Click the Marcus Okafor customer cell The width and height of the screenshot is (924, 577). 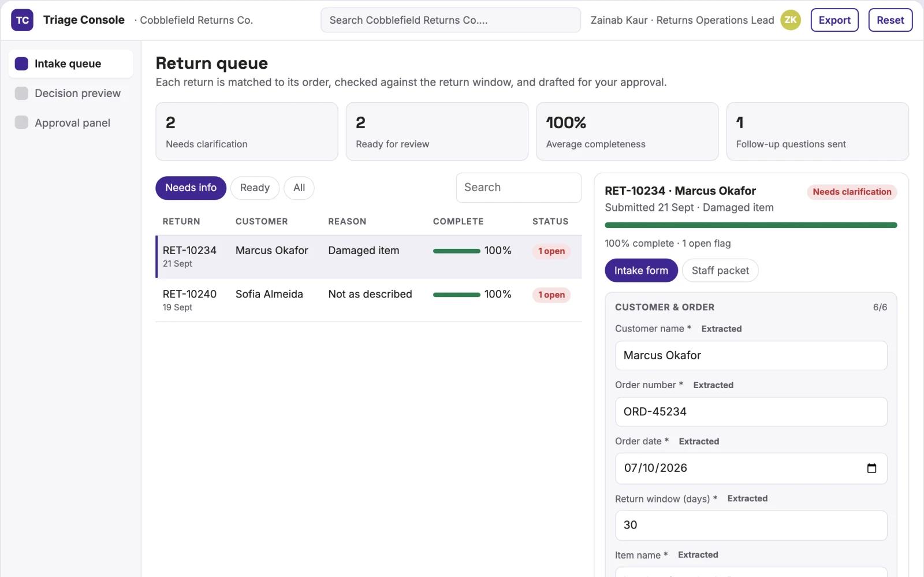(271, 251)
